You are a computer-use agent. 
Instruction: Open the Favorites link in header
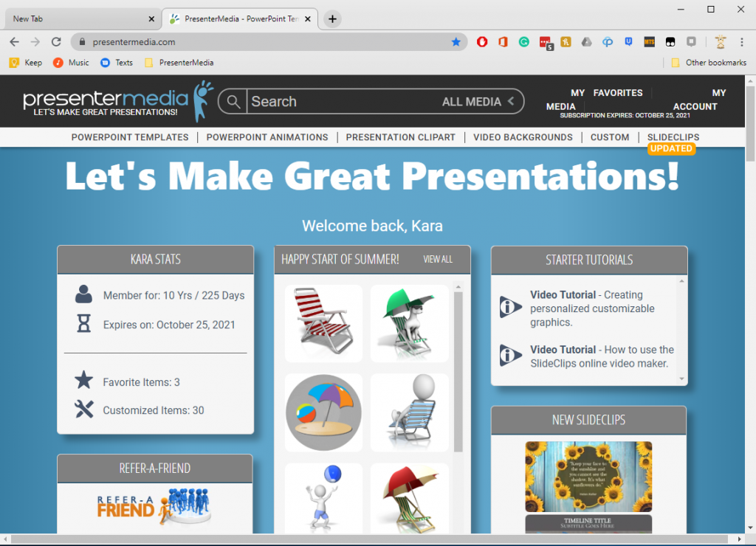[617, 93]
